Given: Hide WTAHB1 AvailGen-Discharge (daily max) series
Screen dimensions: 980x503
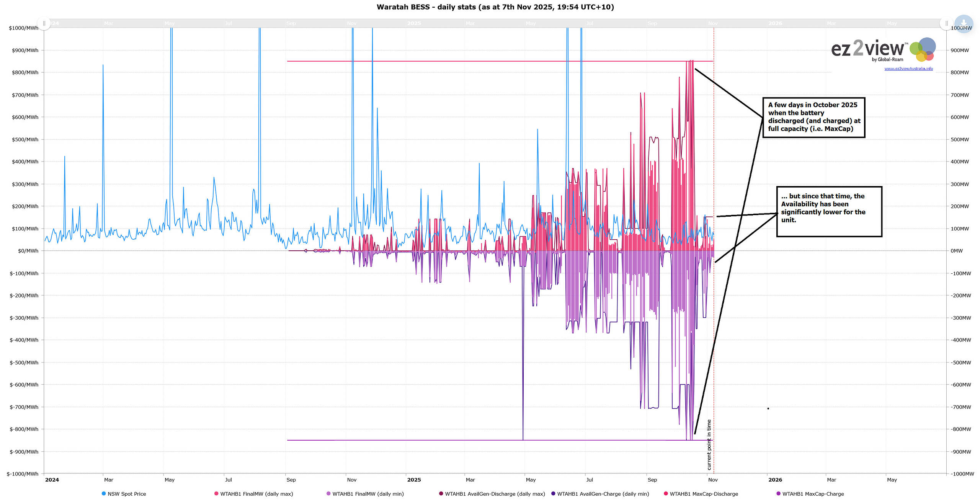Looking at the screenshot, I should [495, 494].
